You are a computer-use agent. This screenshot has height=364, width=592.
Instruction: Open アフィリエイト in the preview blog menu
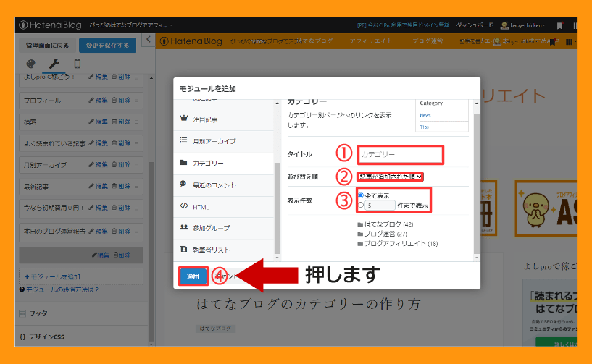click(x=371, y=41)
